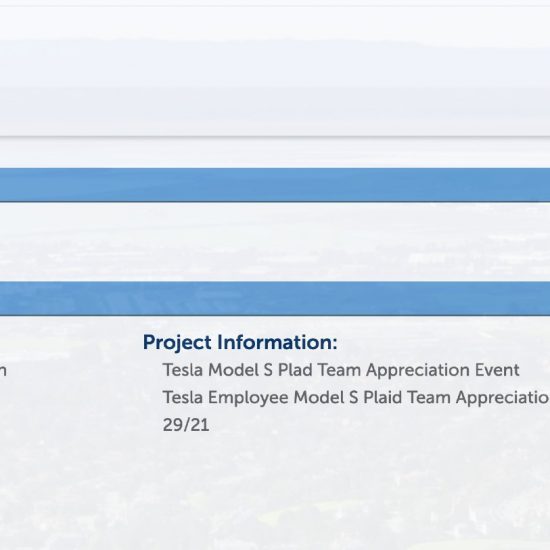Click Appreciation in the Plad event line
The width and height of the screenshot is (550, 550).
coord(418,370)
